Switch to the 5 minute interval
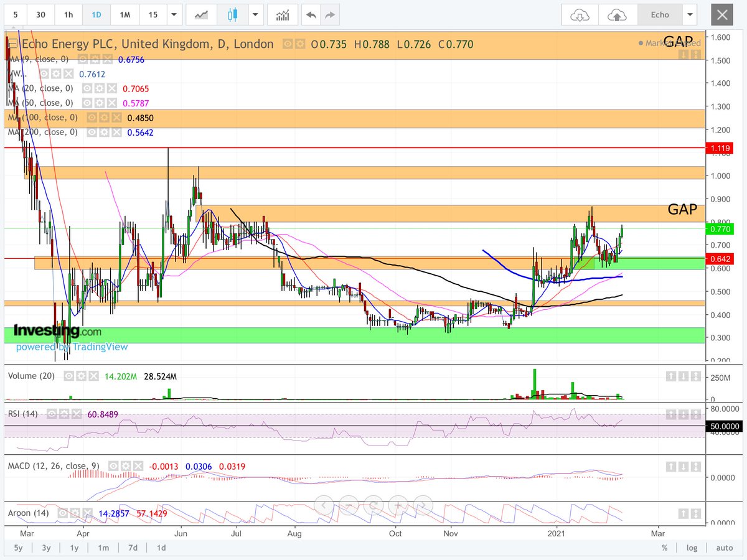This screenshot has height=560, width=747. 15,14
